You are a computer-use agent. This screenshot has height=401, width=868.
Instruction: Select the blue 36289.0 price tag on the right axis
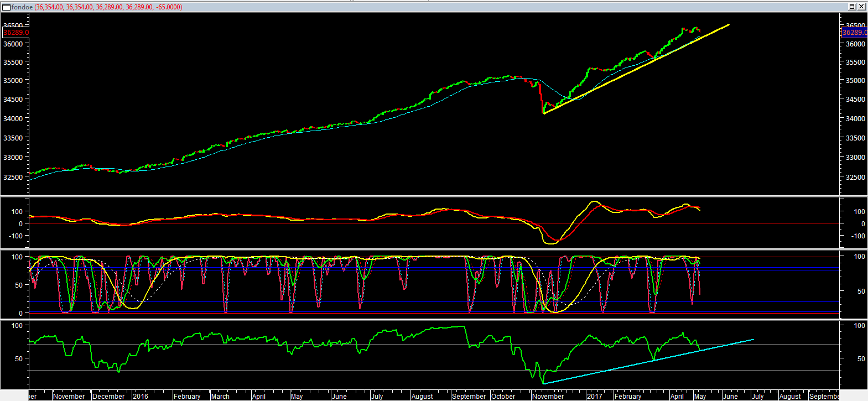(x=855, y=33)
